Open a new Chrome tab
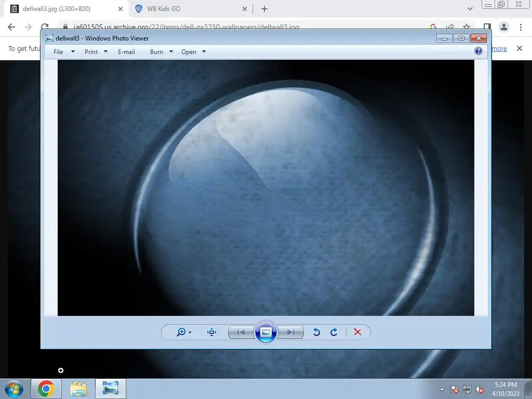Viewport: 532px width, 399px height. [264, 9]
